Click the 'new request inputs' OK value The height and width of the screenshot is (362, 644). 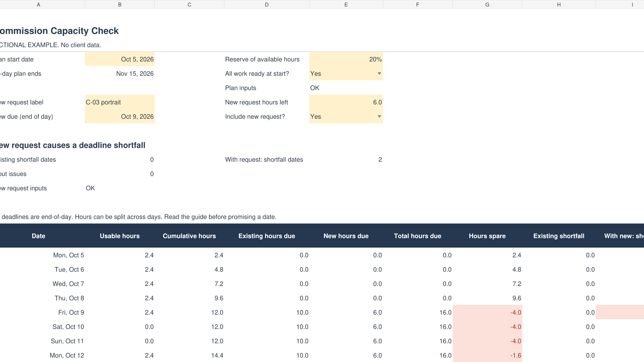(x=90, y=188)
